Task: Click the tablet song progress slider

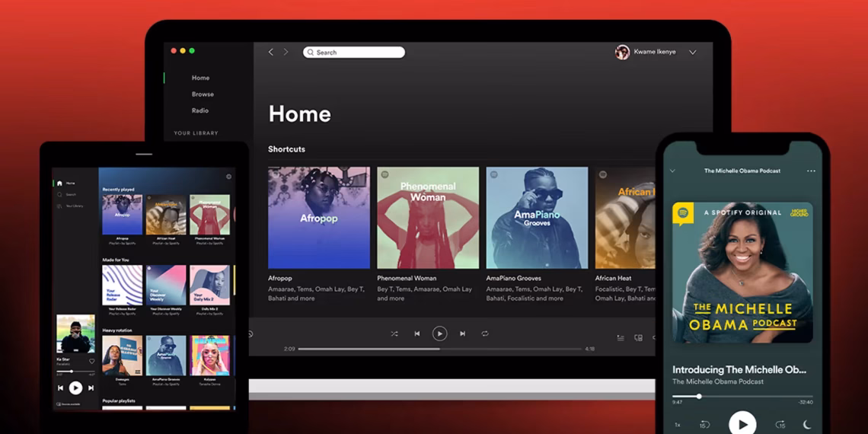Action: click(x=75, y=372)
